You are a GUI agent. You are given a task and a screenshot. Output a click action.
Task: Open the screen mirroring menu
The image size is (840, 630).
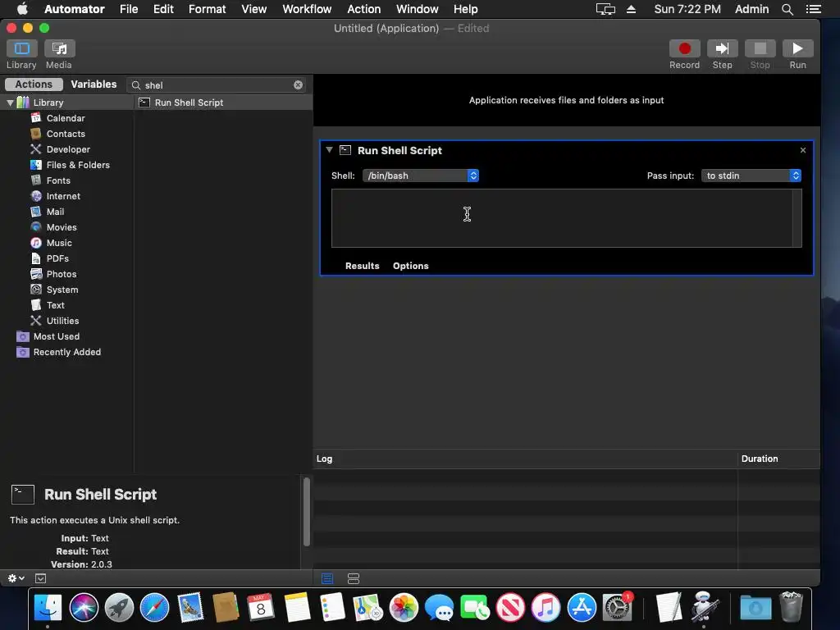(605, 9)
